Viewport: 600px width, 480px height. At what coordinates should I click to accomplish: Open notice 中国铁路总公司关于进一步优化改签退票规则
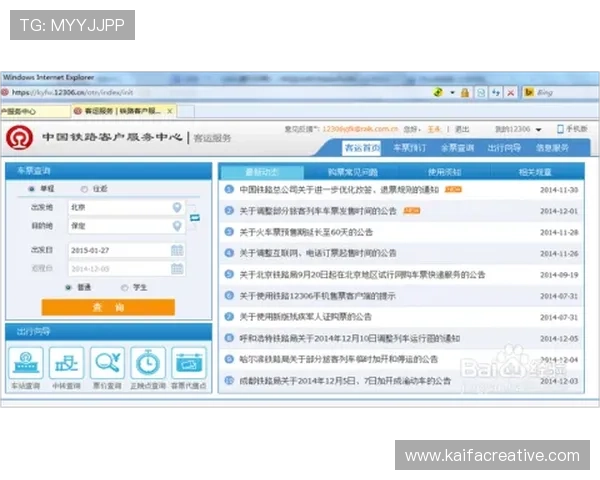[x=339, y=189]
